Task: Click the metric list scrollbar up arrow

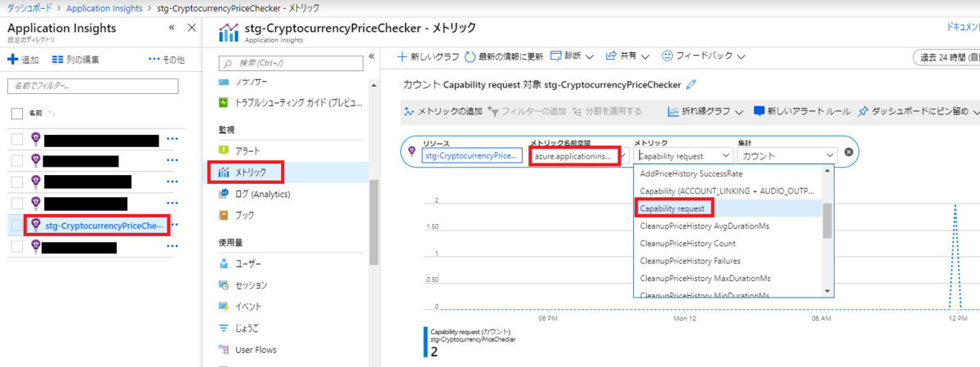Action: click(x=827, y=170)
